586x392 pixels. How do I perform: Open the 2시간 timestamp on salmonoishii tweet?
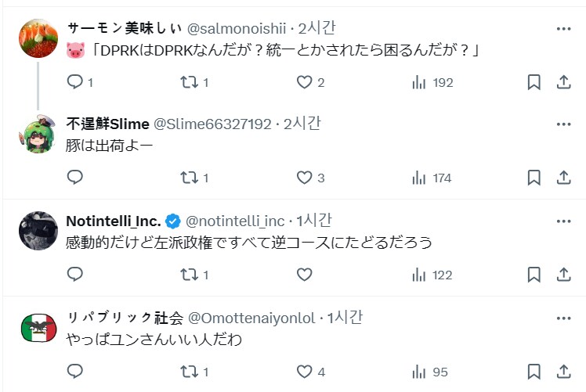tap(317, 29)
